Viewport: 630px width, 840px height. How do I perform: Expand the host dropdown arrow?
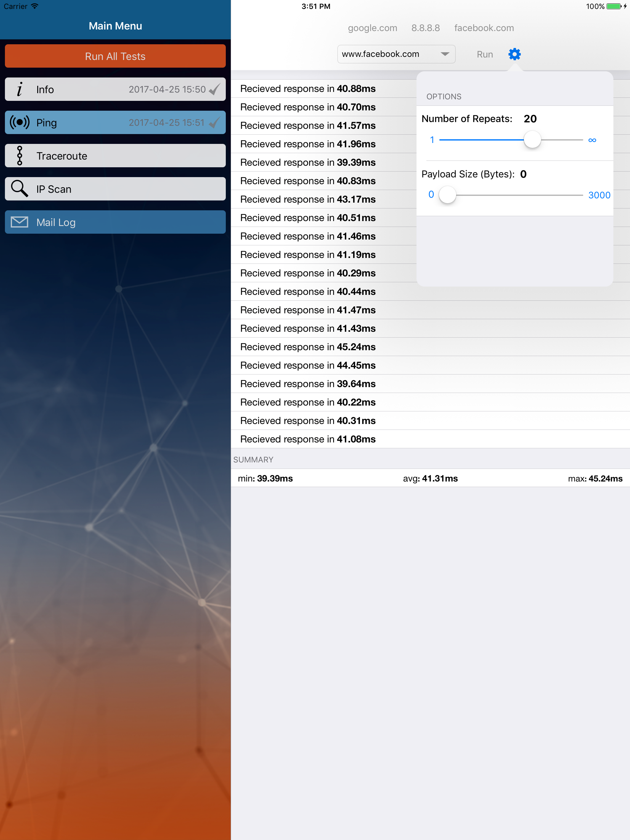[445, 54]
